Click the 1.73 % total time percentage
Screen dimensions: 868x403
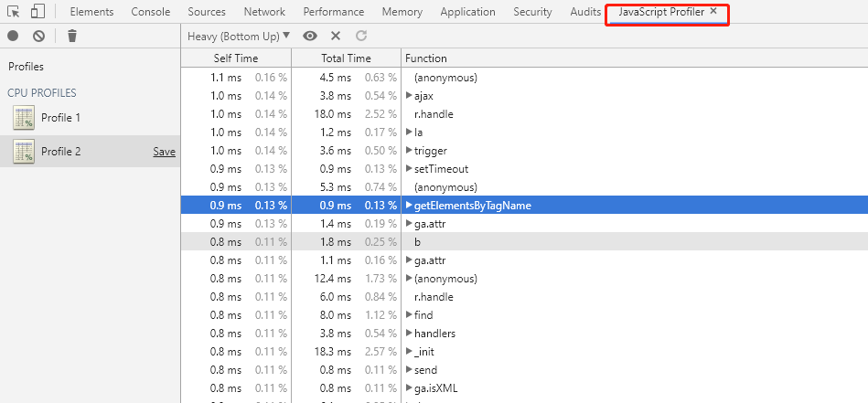point(380,279)
